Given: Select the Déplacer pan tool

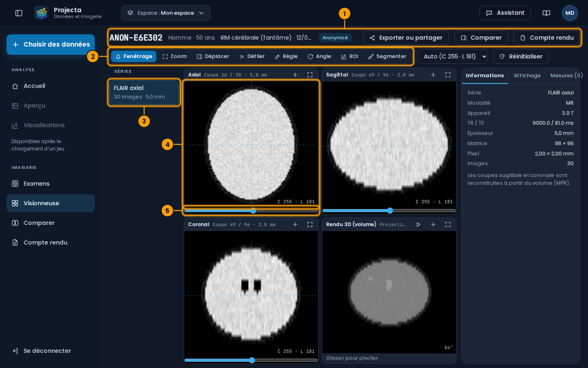Looking at the screenshot, I should tap(213, 56).
